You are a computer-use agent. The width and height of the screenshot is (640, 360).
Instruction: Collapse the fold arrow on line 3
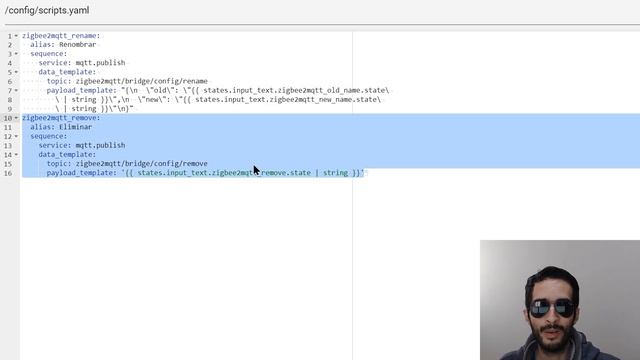coord(16,54)
